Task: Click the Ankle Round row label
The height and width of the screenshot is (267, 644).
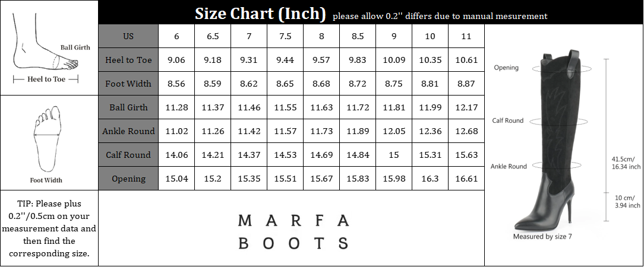Action: point(128,131)
